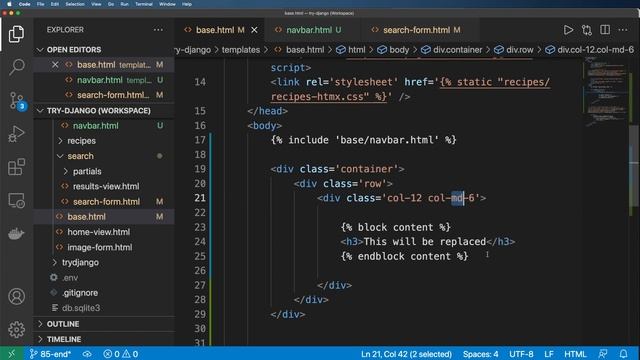Screen dimensions: 640x360
Task: Click the Apple menu icon
Action: coord(9,4)
